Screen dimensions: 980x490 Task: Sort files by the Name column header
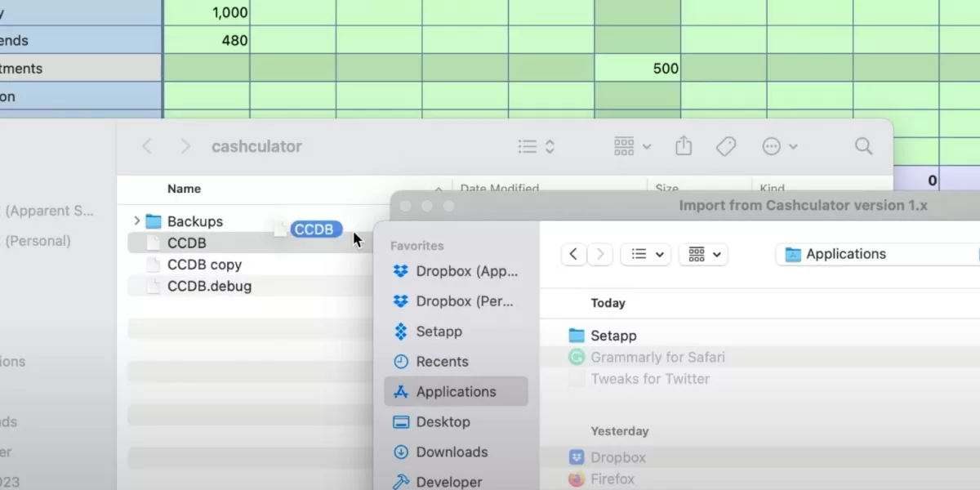point(184,189)
